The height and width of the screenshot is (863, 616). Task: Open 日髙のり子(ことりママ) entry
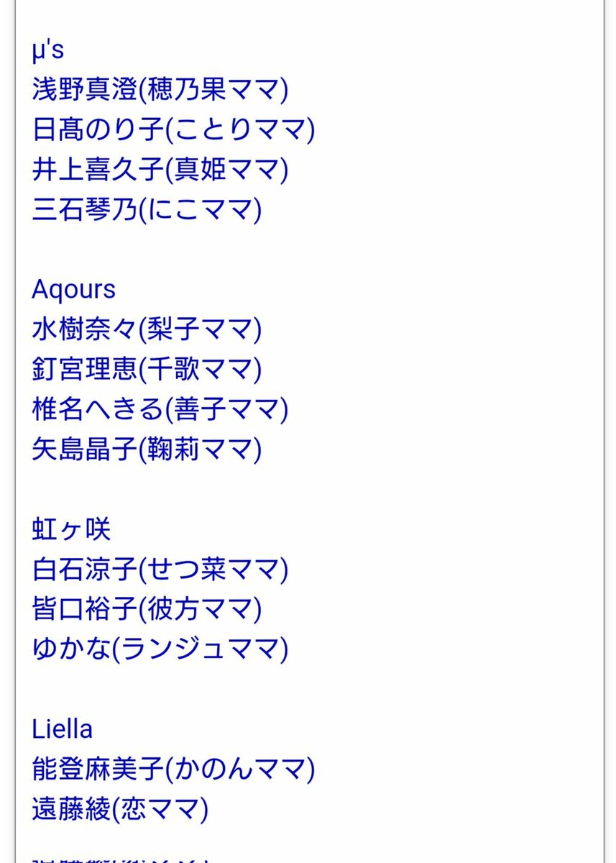pyautogui.click(x=173, y=130)
